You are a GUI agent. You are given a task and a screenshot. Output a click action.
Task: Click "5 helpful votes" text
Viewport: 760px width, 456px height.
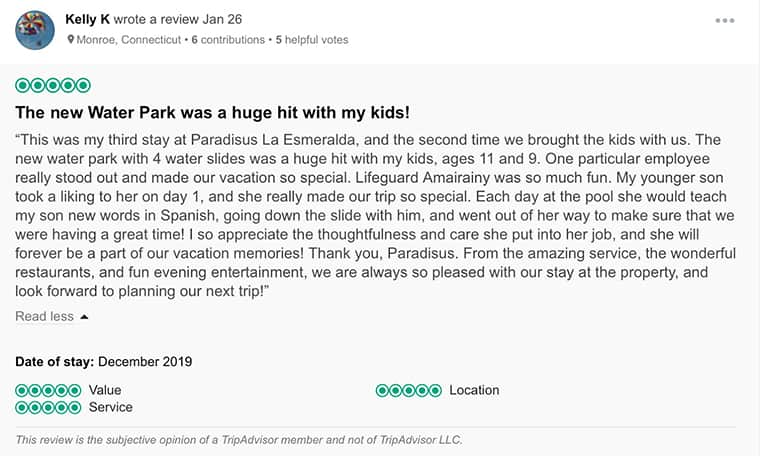(312, 40)
